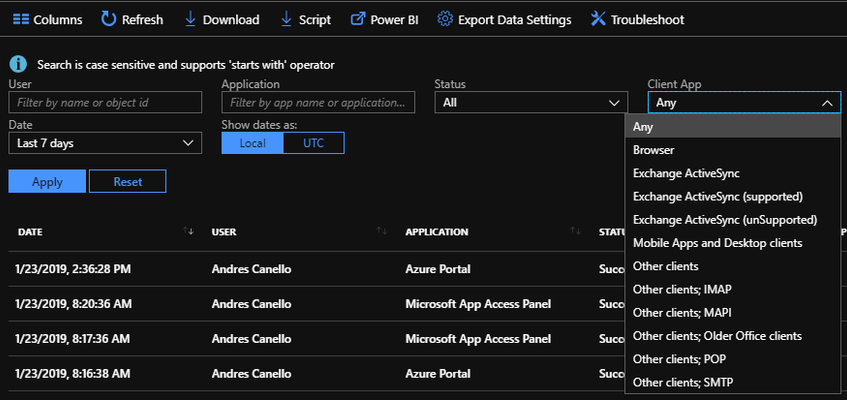Screen dimensions: 847x400
Task: Click the APPLICATION column header
Action: point(437,232)
